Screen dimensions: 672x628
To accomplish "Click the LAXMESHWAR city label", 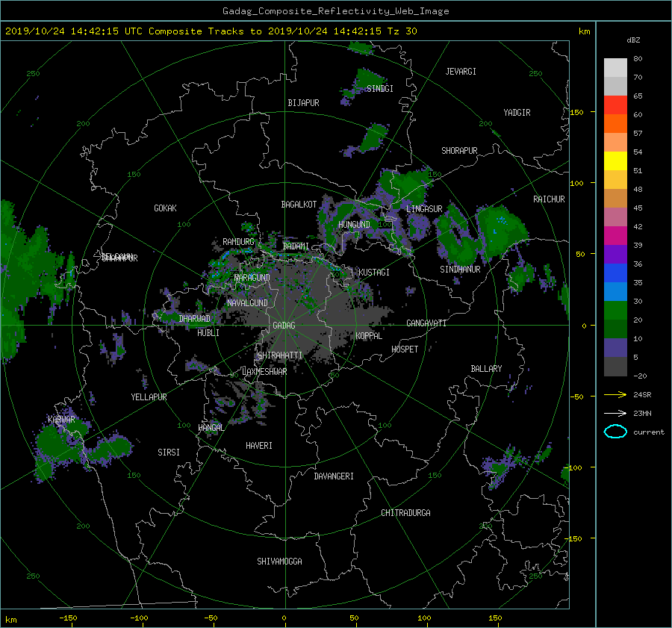I will [x=264, y=372].
